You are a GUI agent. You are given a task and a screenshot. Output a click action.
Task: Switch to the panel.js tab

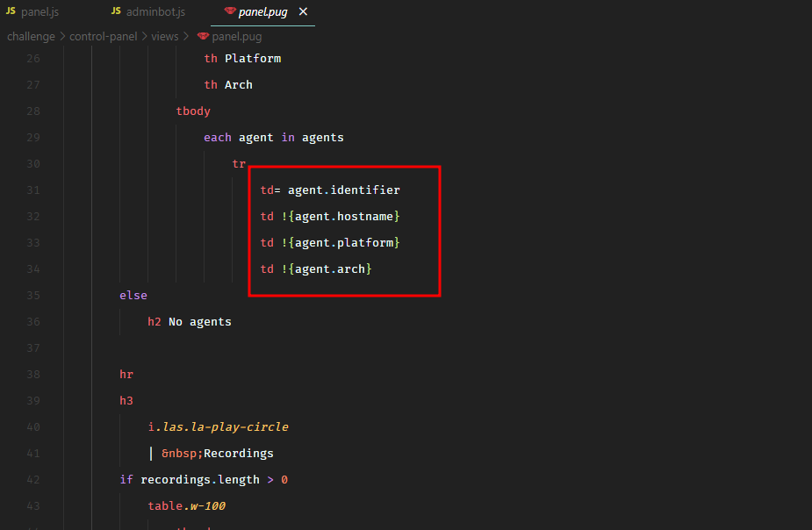click(x=40, y=12)
